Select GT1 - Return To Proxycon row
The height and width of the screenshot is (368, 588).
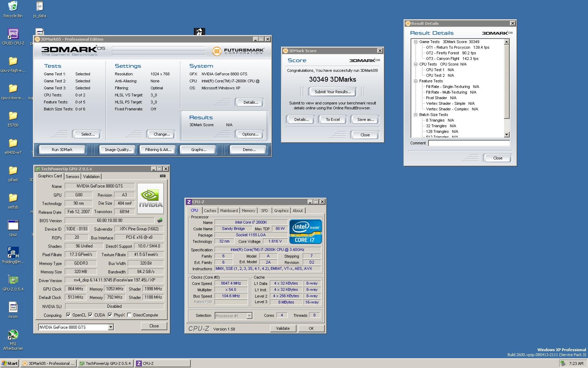[x=457, y=47]
